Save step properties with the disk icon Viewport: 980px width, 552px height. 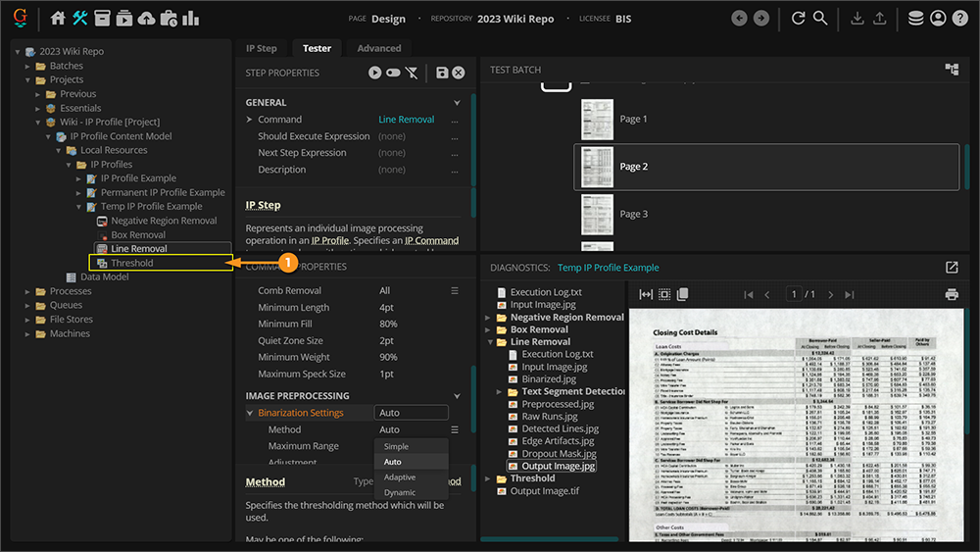pyautogui.click(x=442, y=73)
